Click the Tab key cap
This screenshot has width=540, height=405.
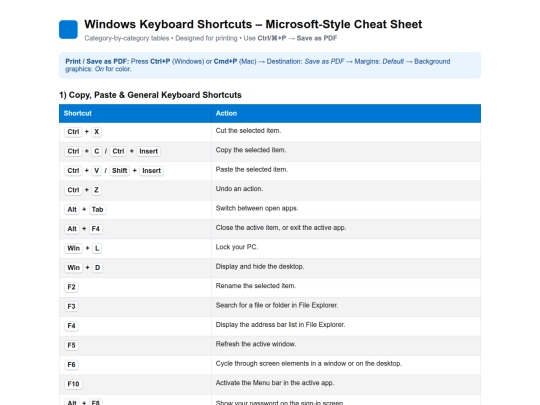97,209
